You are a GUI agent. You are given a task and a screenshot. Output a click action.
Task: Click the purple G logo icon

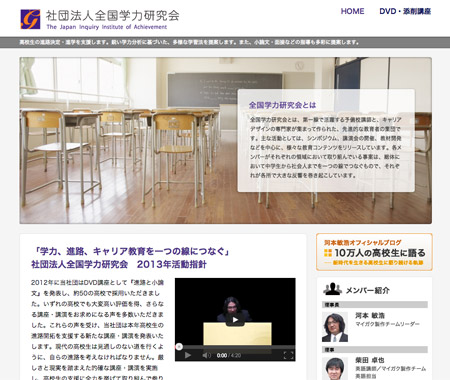[30, 19]
